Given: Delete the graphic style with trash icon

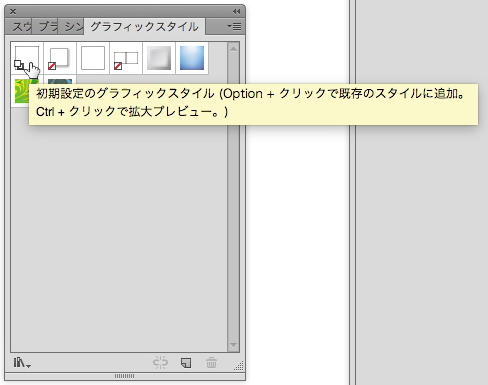Looking at the screenshot, I should 211,362.
